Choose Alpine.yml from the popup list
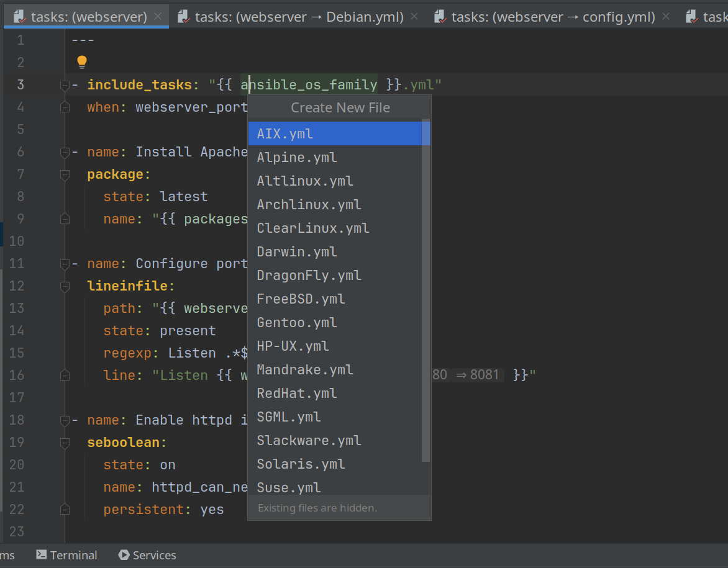728x568 pixels. click(335, 157)
